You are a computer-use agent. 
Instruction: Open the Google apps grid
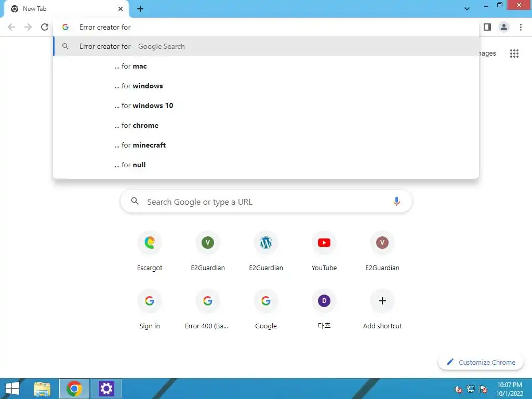click(514, 54)
